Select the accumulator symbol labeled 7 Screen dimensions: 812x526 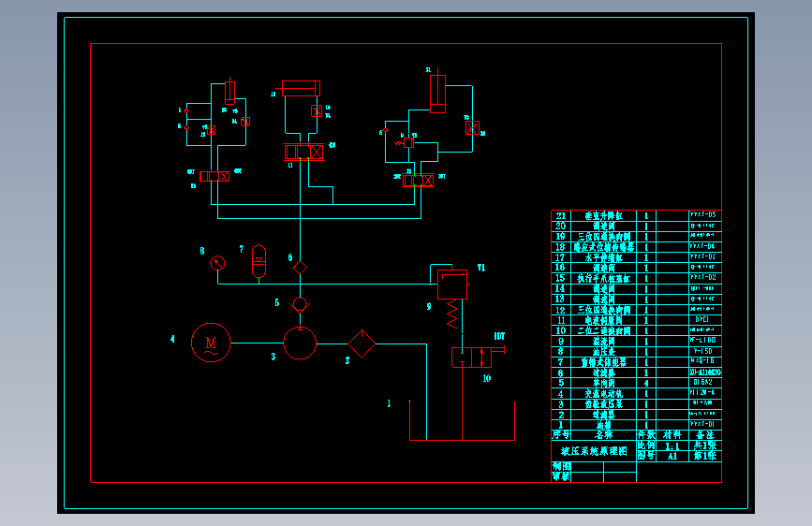[x=258, y=261]
